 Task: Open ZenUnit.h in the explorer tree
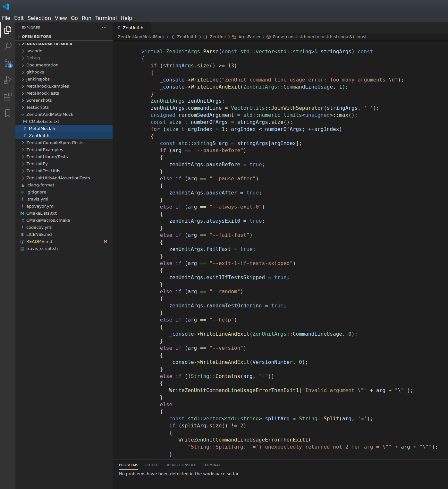point(64,136)
